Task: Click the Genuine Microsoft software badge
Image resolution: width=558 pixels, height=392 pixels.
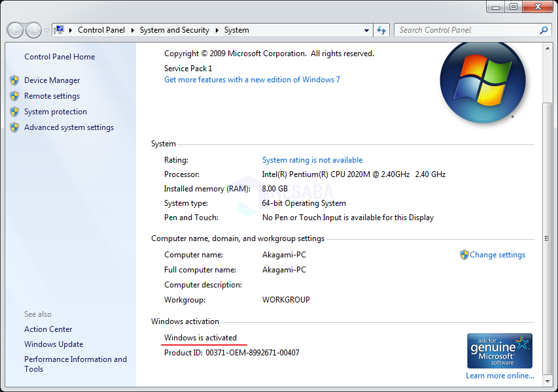Action: click(499, 351)
